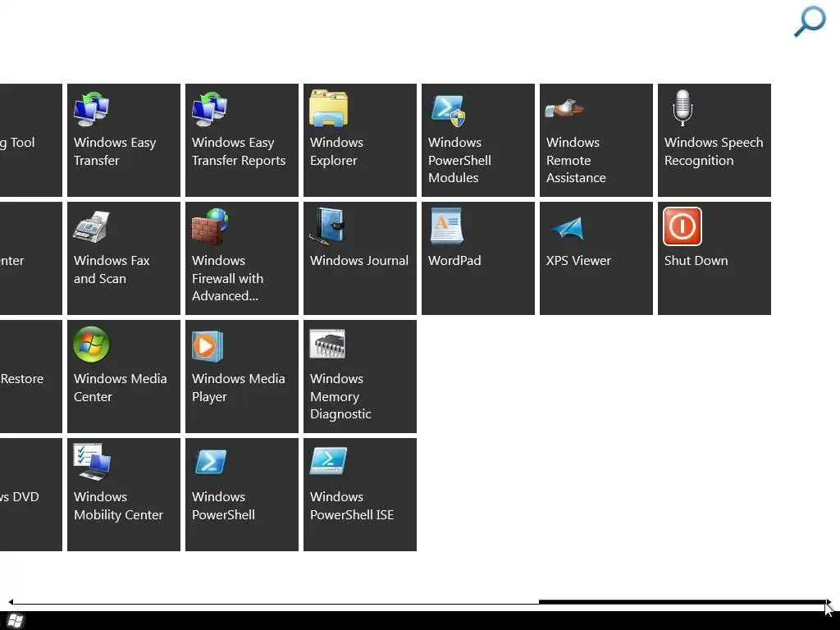
Task: Start Windows Remote Assistance icon
Action: point(564,109)
